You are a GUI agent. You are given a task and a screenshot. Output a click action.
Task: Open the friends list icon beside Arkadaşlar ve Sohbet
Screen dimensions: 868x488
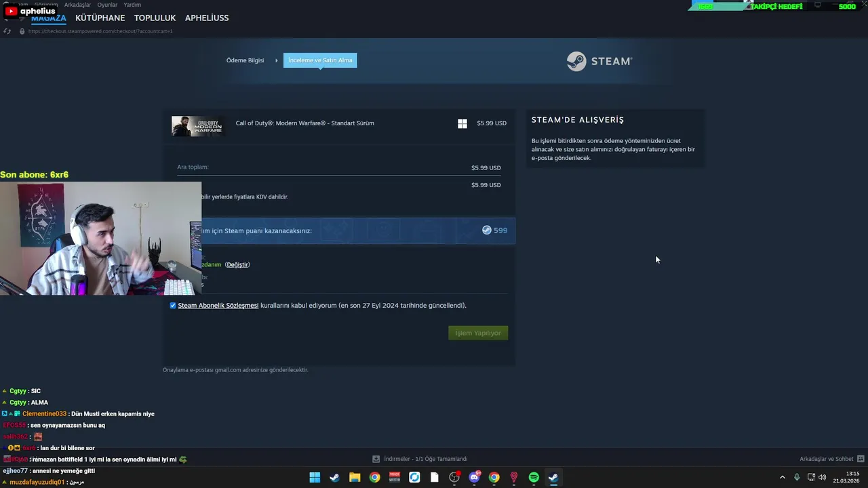[x=861, y=459]
